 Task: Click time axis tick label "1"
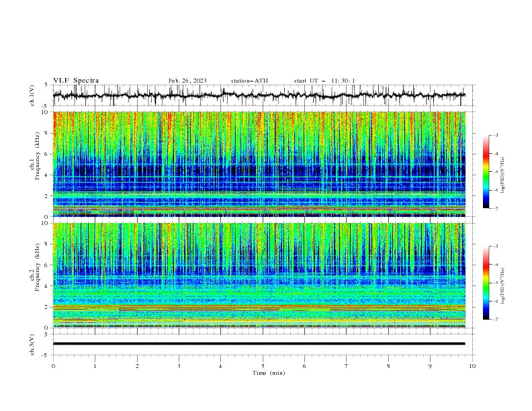click(95, 366)
